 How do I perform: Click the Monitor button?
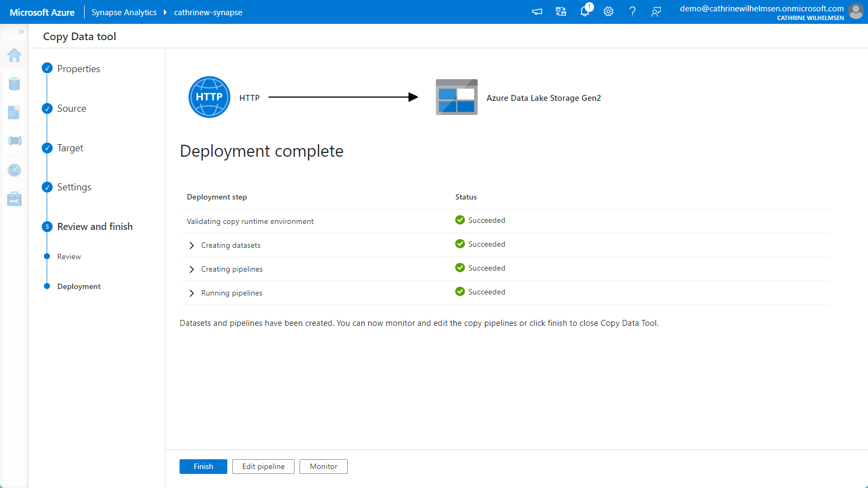[323, 466]
